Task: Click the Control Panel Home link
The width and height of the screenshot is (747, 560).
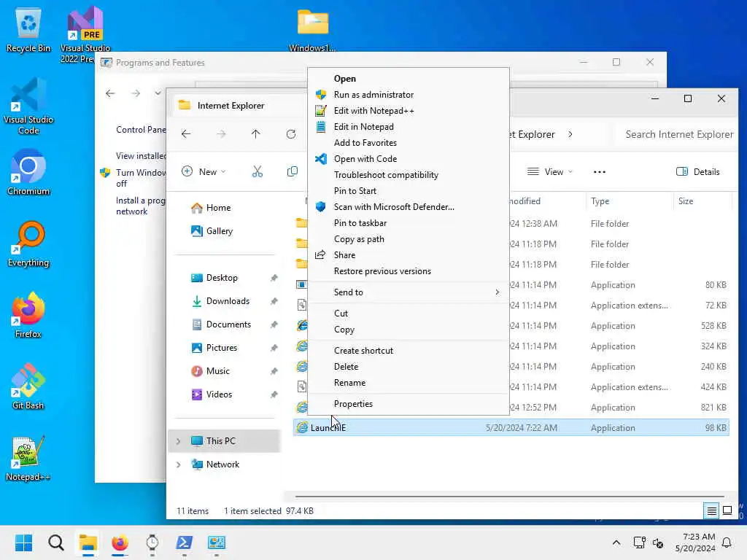Action: [141, 130]
